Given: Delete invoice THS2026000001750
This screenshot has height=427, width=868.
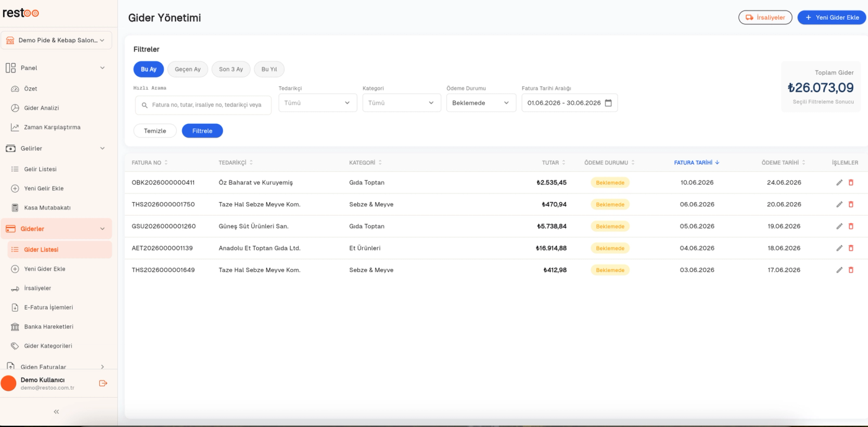Looking at the screenshot, I should (851, 205).
